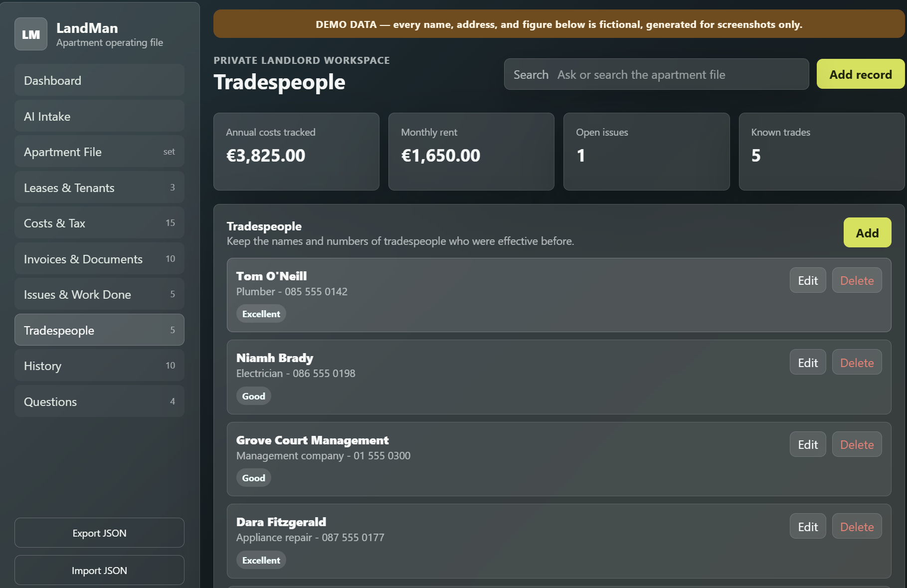Viewport: 907px width, 588px height.
Task: Click 'Appliance repair - 087 555 0177' text
Action: click(310, 537)
